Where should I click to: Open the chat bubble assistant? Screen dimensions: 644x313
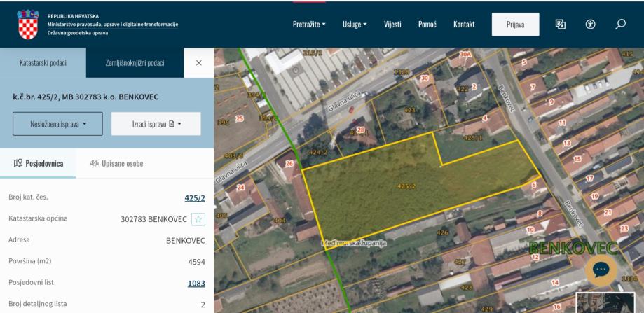click(601, 270)
